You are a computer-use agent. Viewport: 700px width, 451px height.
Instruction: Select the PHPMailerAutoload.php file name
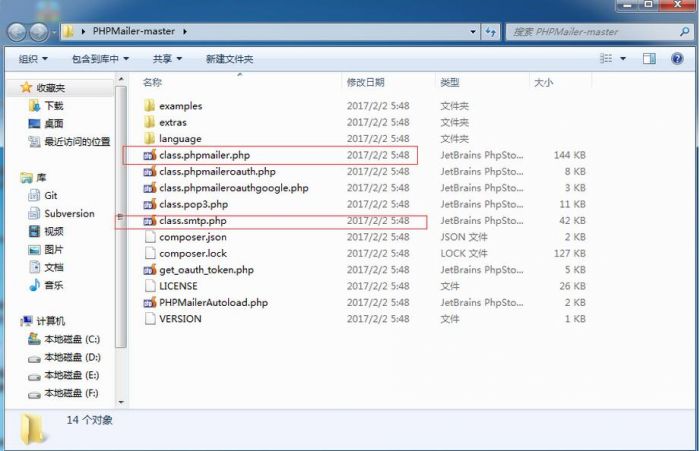[x=213, y=302]
